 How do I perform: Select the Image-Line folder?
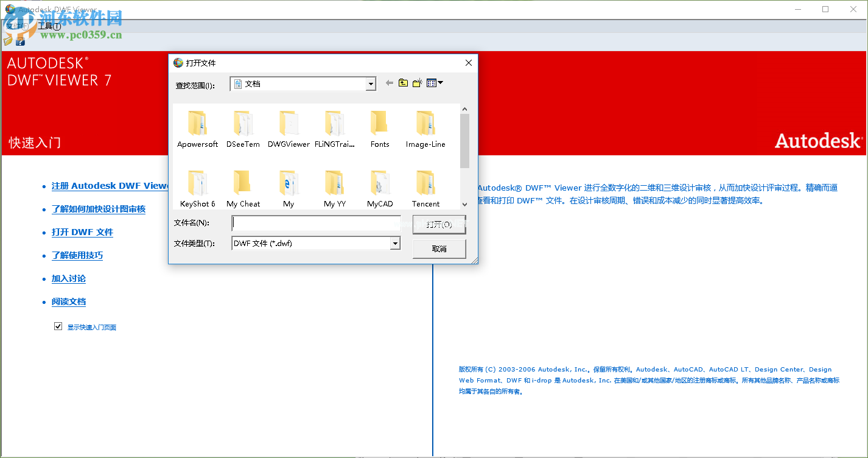click(x=425, y=129)
